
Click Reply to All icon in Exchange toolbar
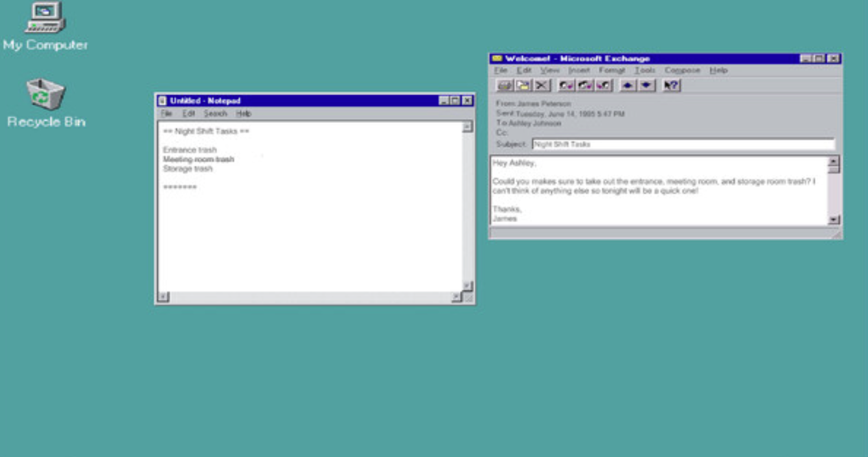(585, 85)
